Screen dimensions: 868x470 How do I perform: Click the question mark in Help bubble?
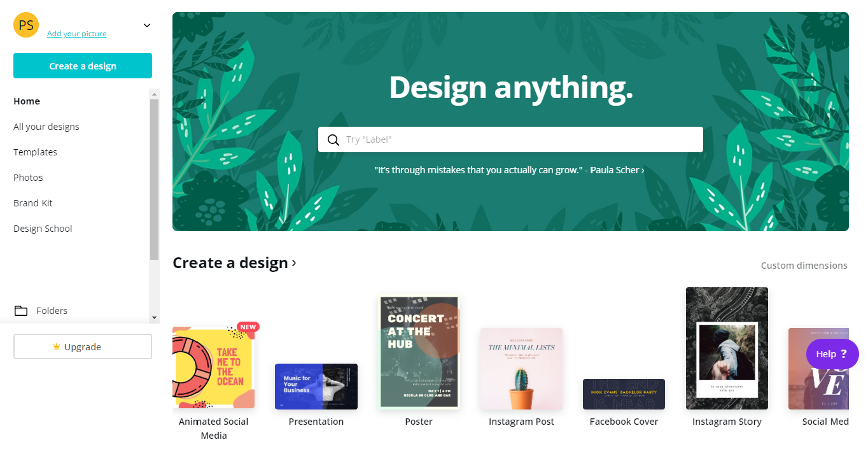844,354
